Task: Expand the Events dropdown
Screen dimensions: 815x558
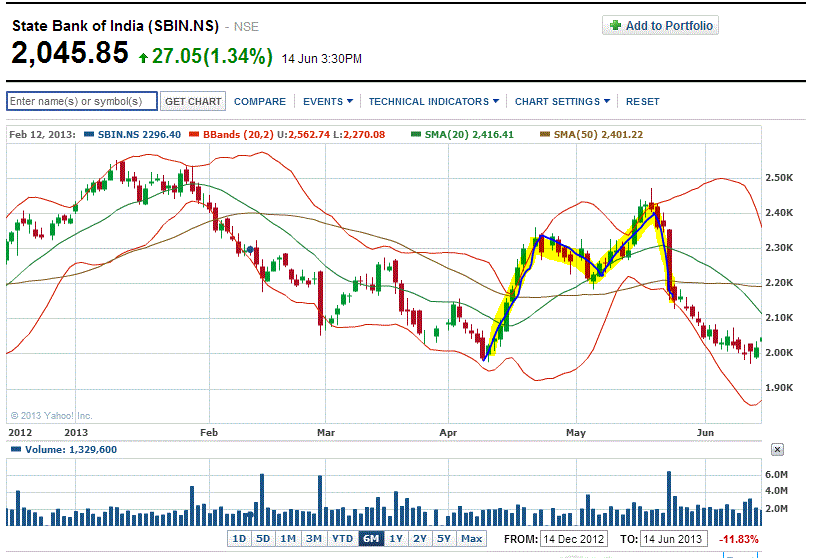Action: coord(328,101)
